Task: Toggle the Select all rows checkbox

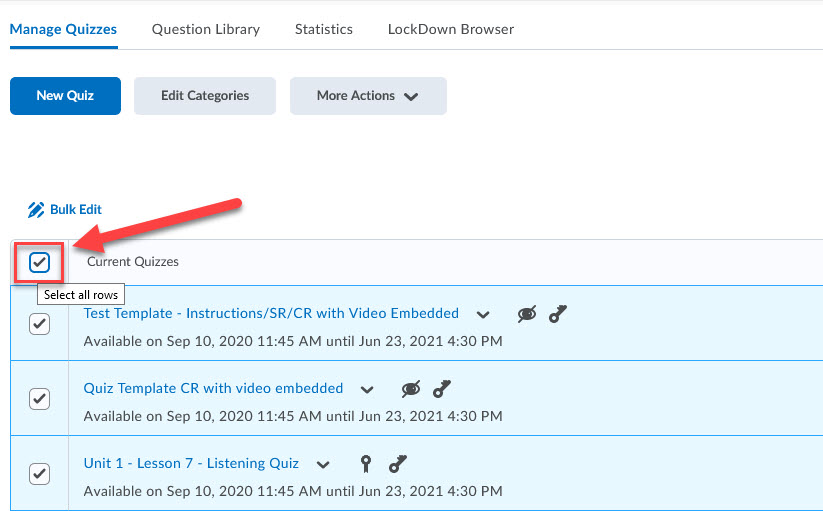Action: 39,262
